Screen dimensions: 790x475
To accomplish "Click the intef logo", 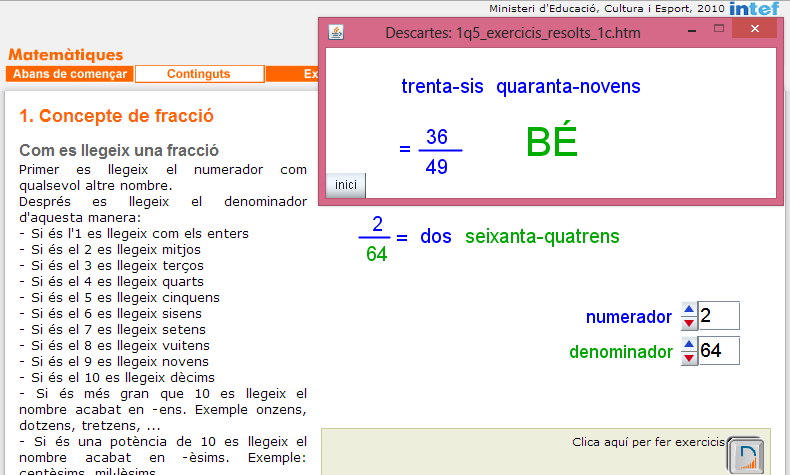I will click(x=754, y=9).
